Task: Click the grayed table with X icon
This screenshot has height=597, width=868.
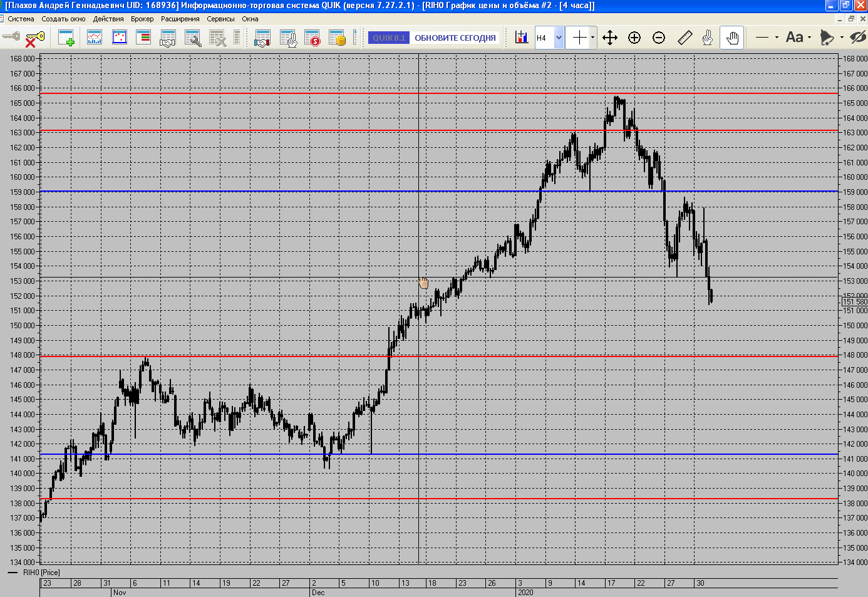Action: pos(217,38)
